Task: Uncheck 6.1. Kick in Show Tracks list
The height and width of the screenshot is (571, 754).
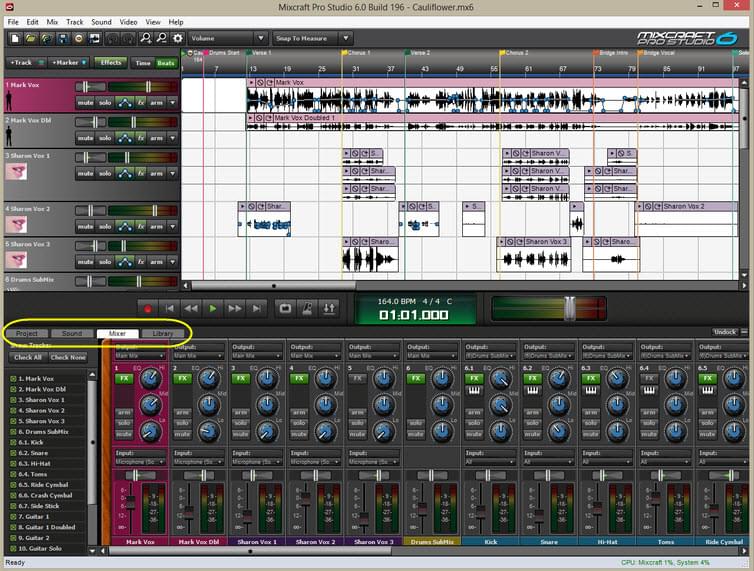Action: coord(13,442)
